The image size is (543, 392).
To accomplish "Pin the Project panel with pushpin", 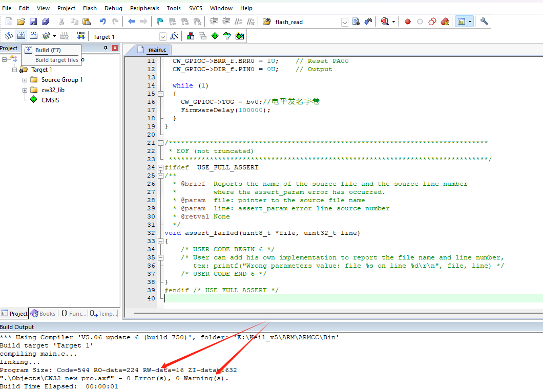I will 106,48.
